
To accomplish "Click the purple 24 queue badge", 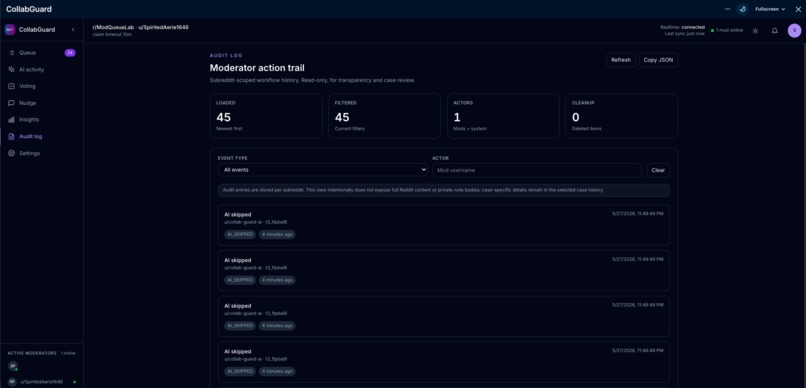I will (x=70, y=52).
